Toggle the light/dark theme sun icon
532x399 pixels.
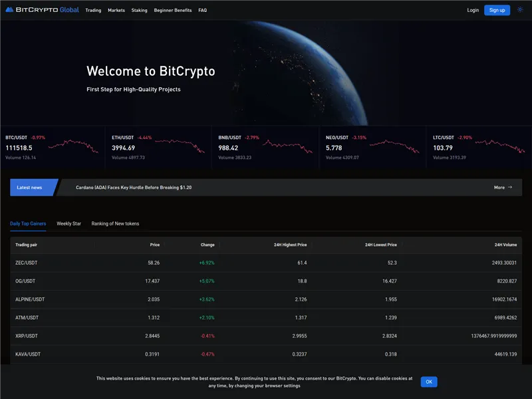point(519,10)
